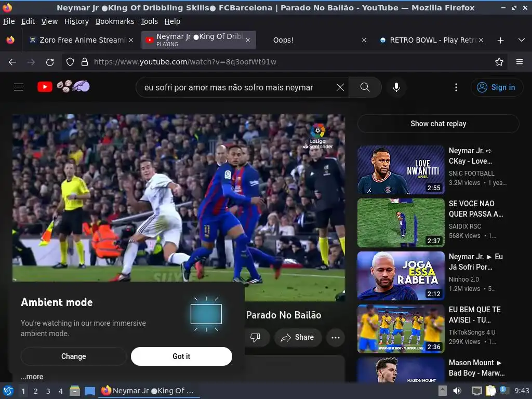View site security padlock info

coord(85,62)
